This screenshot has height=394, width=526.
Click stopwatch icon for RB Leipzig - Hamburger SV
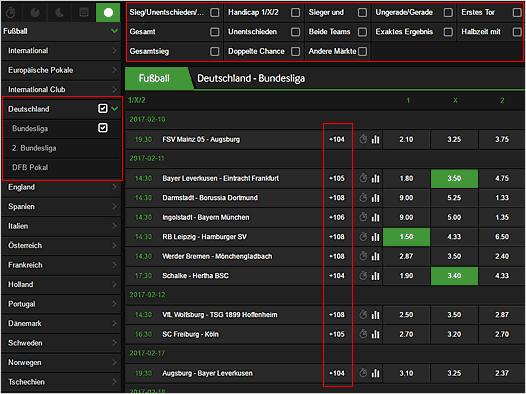[x=363, y=236]
